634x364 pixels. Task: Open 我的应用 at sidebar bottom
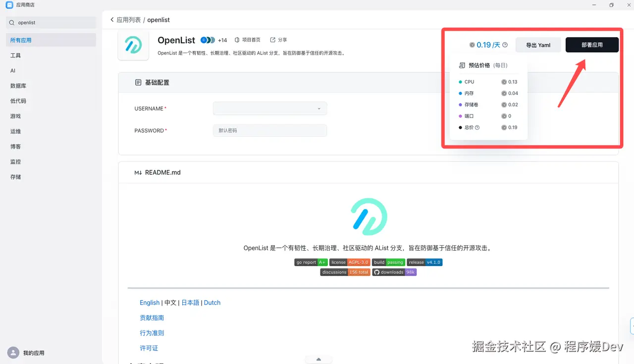[34, 353]
